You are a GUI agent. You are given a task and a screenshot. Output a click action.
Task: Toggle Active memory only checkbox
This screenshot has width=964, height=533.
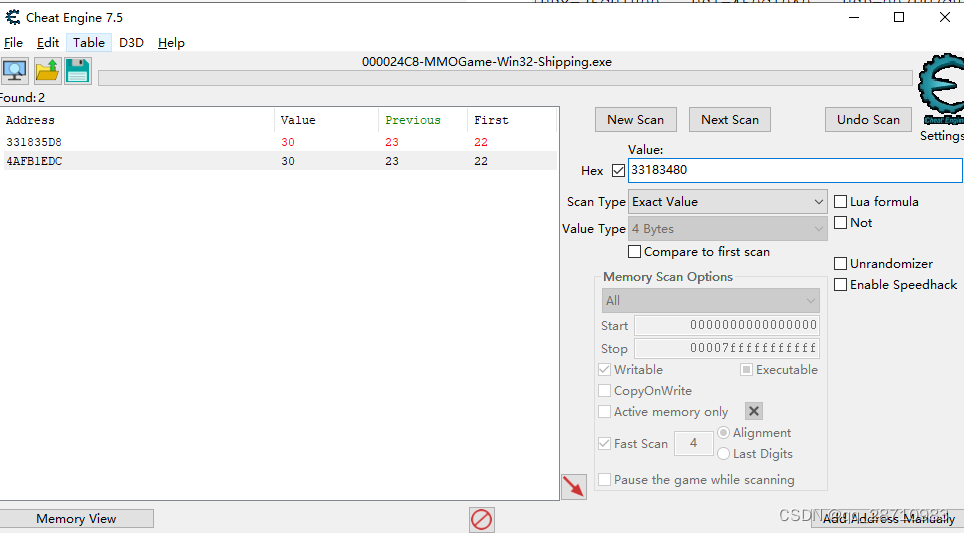click(x=604, y=411)
